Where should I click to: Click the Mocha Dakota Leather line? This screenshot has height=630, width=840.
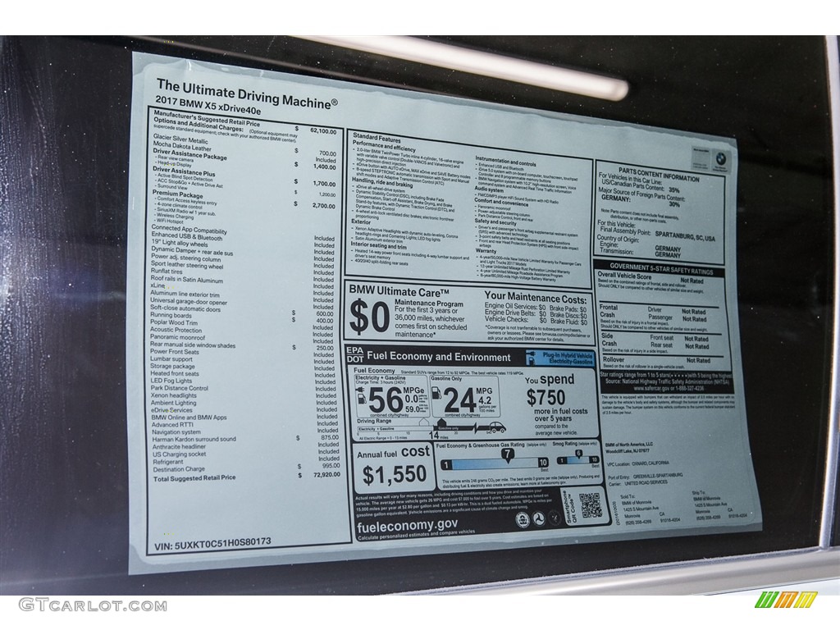tap(182, 146)
